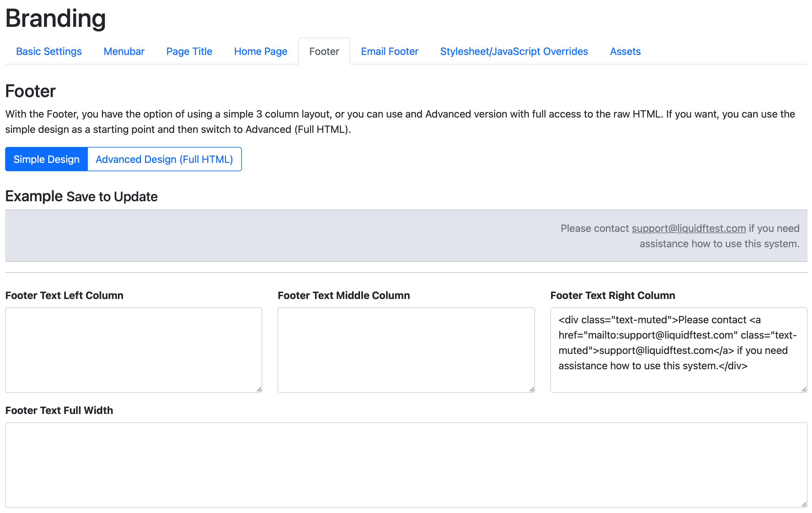Focus the Footer Text Middle Column textarea
The height and width of the screenshot is (513, 812).
[x=406, y=350]
